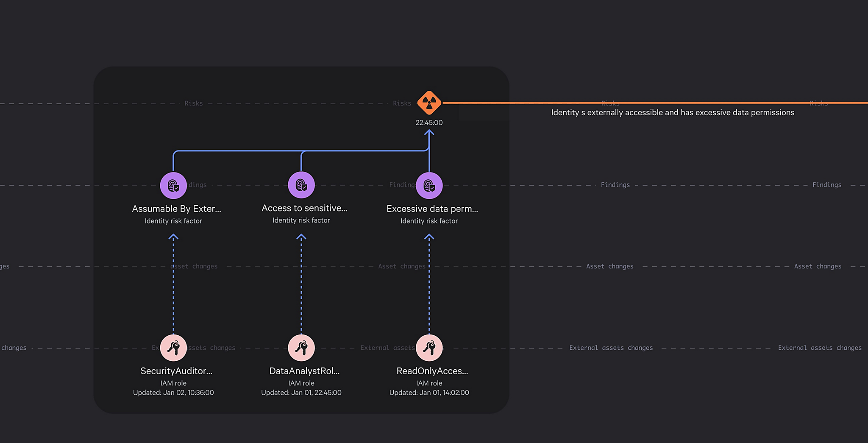Select the "ReadOnlyAcces..." role name

point(432,371)
